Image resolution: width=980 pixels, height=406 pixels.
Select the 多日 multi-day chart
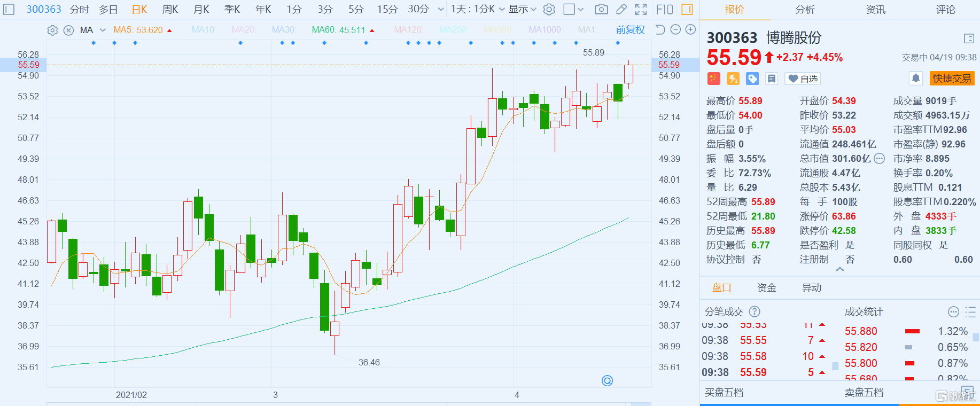(108, 9)
